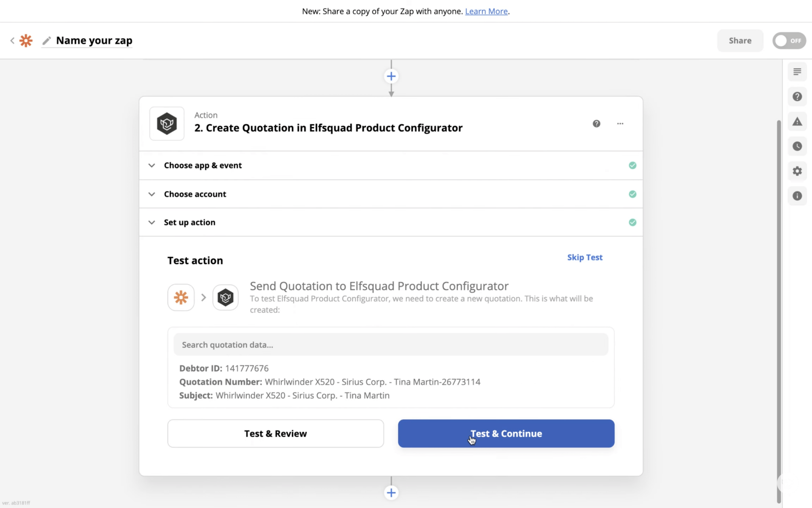The image size is (812, 508).
Task: Click the step title '2. Create Quotation'
Action: point(328,128)
